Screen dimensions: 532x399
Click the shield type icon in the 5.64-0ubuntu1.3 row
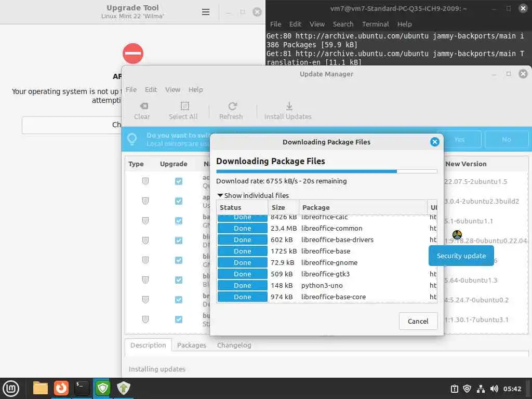145,280
